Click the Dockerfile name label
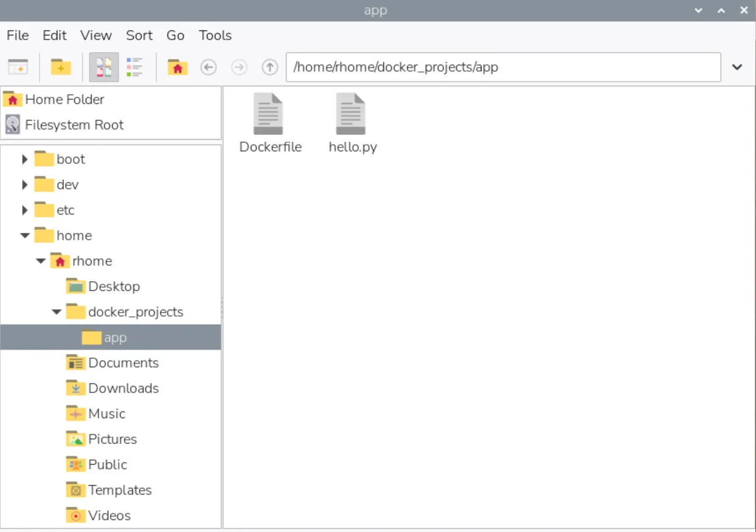Image resolution: width=756 pixels, height=532 pixels. [271, 147]
